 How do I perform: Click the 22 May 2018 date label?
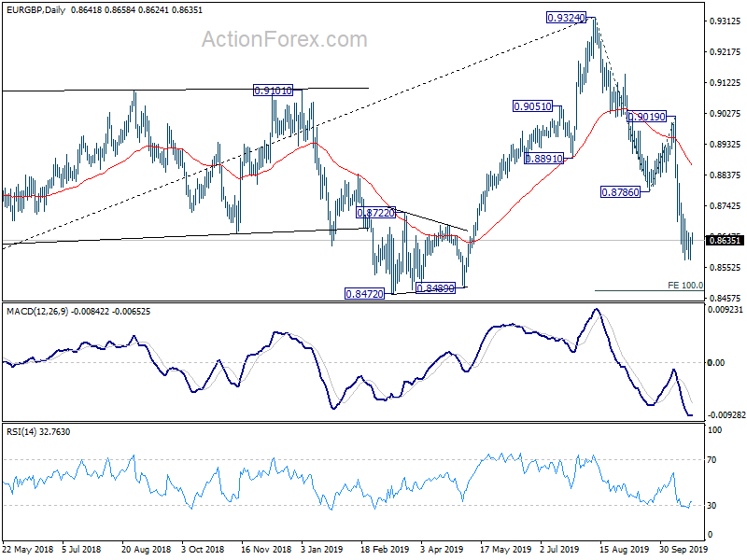28,549
